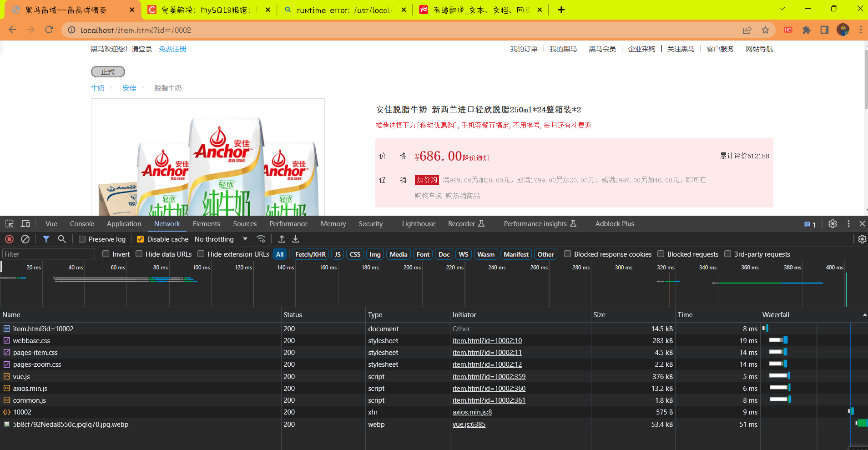This screenshot has width=868, height=450.
Task: Uncheck the Disable cache checkbox
Action: [140, 239]
